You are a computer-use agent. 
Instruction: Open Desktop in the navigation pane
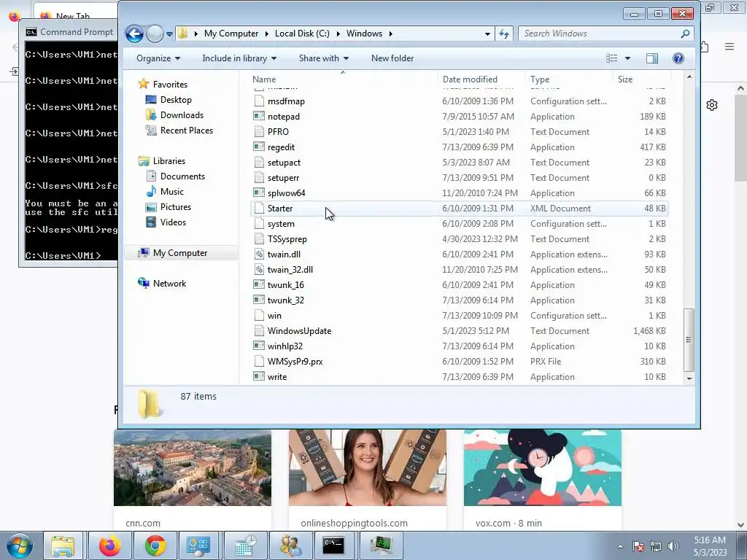(176, 100)
